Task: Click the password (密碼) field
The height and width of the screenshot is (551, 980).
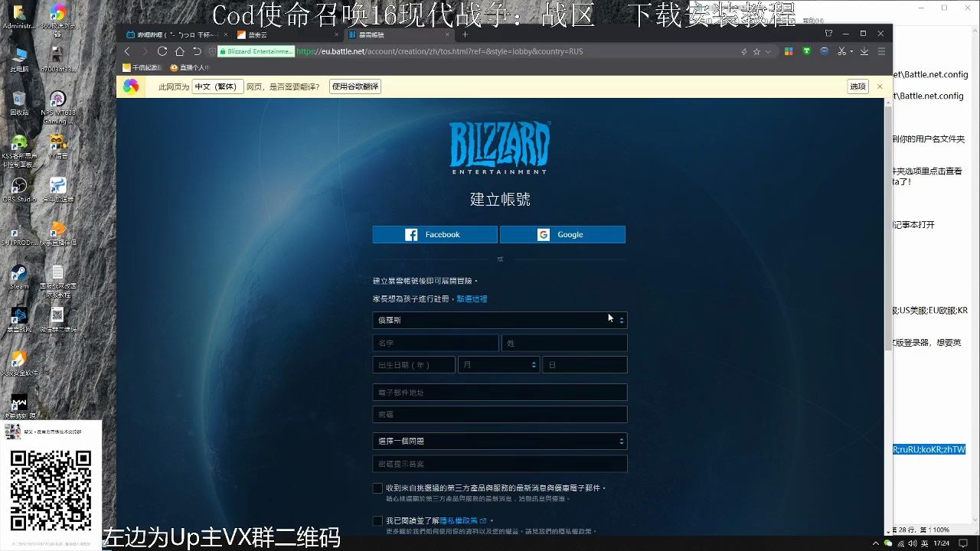Action: pos(500,415)
